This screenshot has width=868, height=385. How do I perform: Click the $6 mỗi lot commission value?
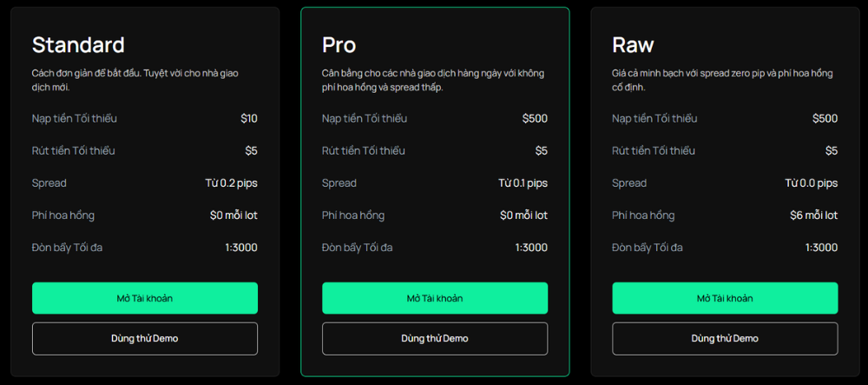pos(813,216)
